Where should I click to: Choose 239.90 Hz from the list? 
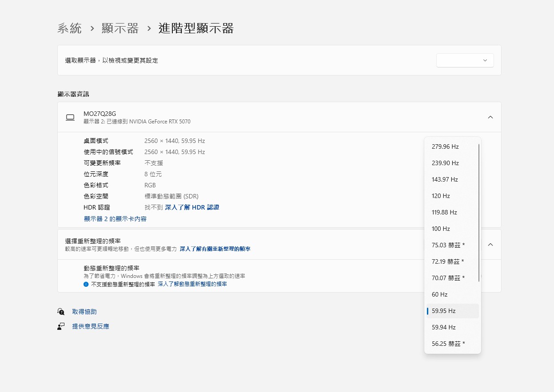point(445,163)
